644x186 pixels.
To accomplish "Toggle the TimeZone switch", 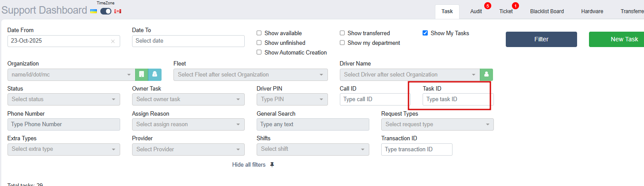I will (106, 11).
